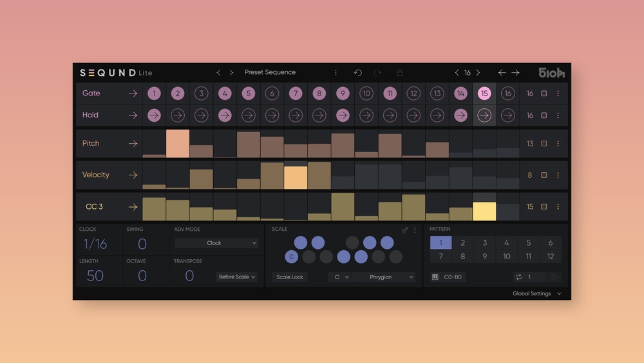
Task: Open the ADV MODE Clock dropdown
Action: 216,243
